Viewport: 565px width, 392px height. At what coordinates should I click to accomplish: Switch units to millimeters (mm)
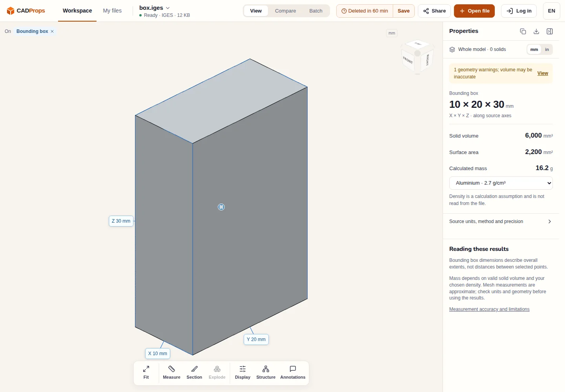pyautogui.click(x=534, y=49)
